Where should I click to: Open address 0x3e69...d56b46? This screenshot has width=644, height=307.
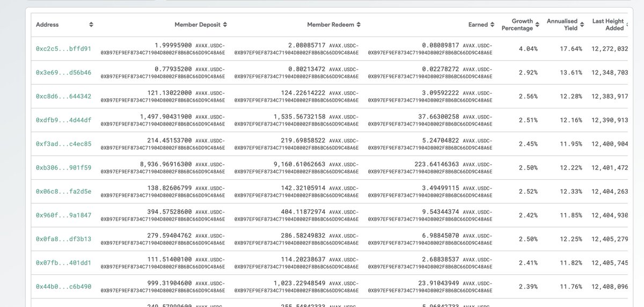point(63,72)
